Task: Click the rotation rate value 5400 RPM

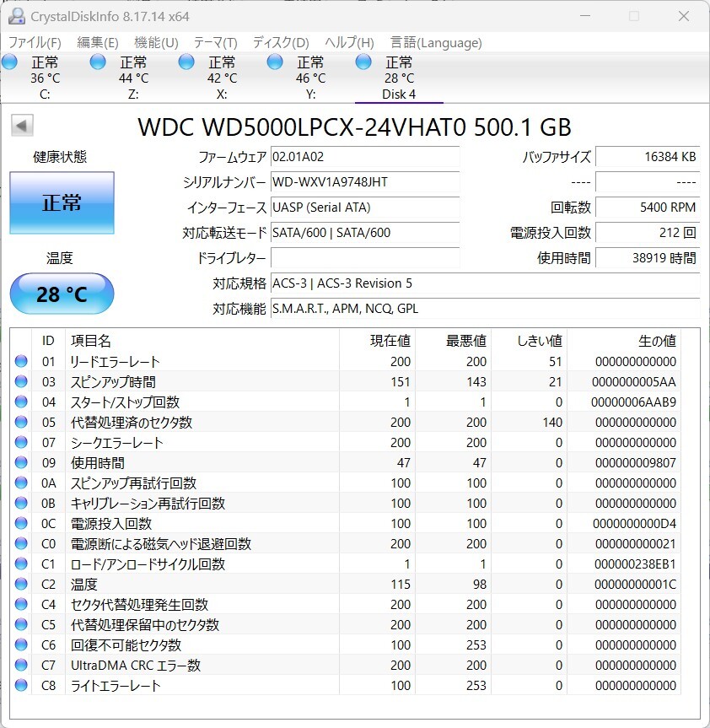Action: [648, 207]
